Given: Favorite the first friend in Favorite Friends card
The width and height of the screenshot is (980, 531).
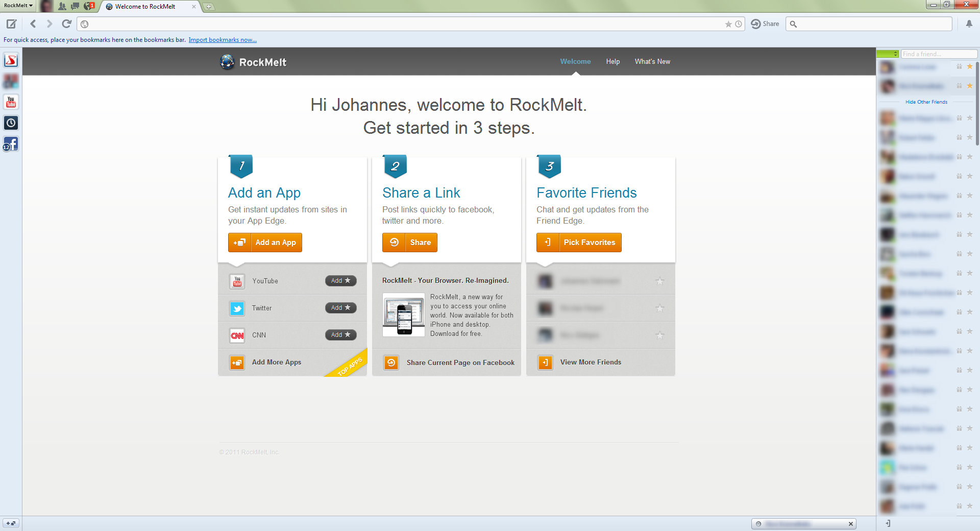Looking at the screenshot, I should 660,281.
